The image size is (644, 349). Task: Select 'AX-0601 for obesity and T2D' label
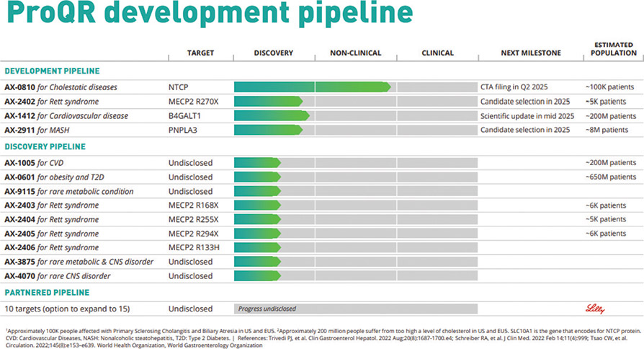coord(54,177)
